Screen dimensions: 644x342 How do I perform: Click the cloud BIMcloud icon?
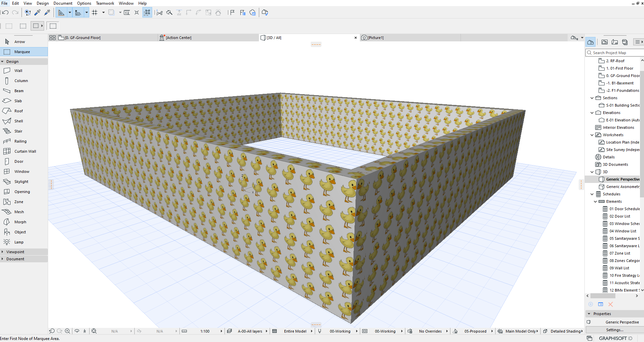coord(253,12)
